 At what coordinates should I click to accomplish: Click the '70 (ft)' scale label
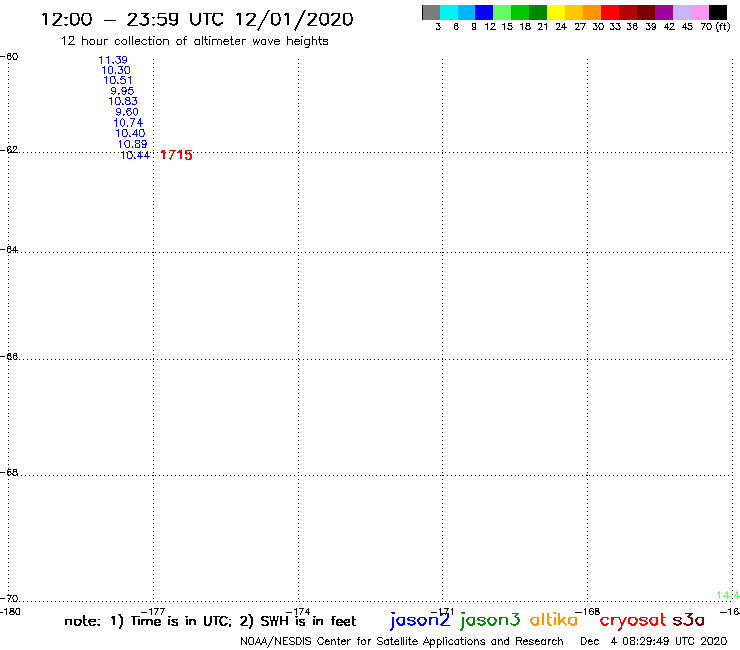coord(715,26)
